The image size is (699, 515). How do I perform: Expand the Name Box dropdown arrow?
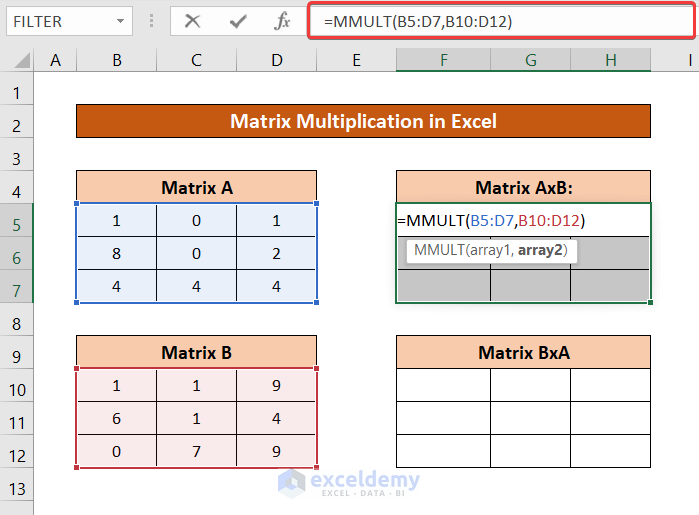click(120, 21)
